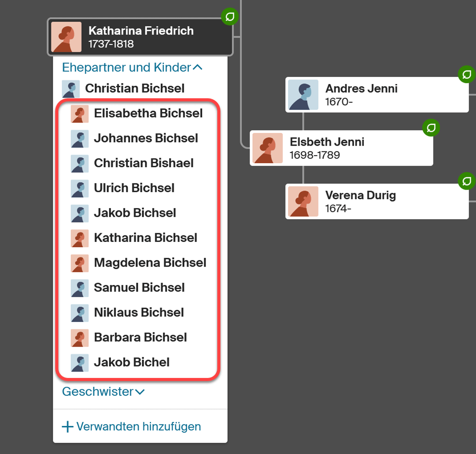
Task: Click the Verwandten hinzufügen link
Action: point(138,427)
